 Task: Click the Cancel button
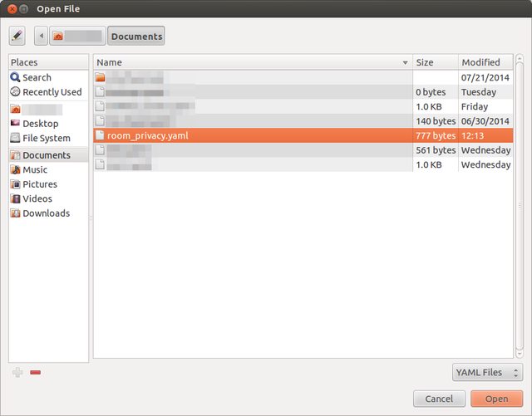pos(439,399)
